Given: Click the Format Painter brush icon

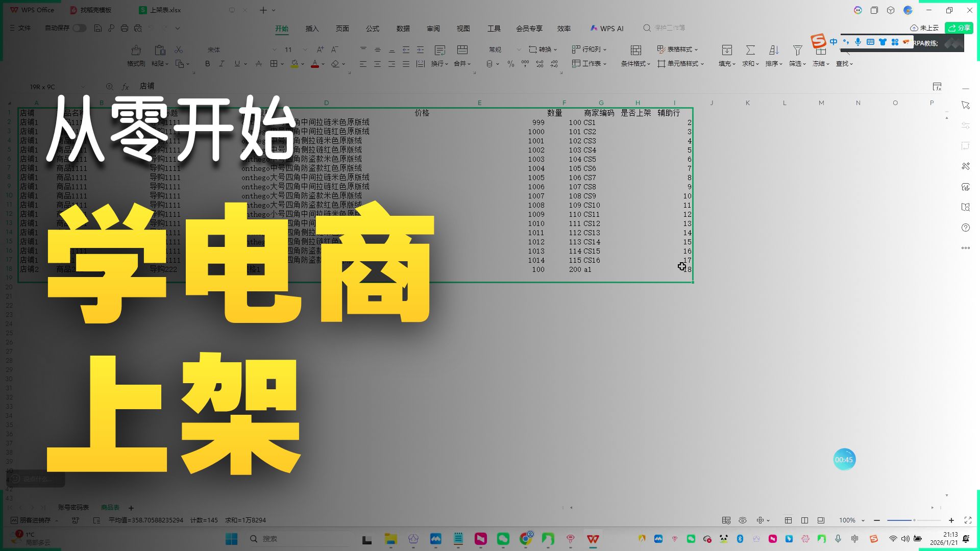Looking at the screenshot, I should [x=136, y=50].
